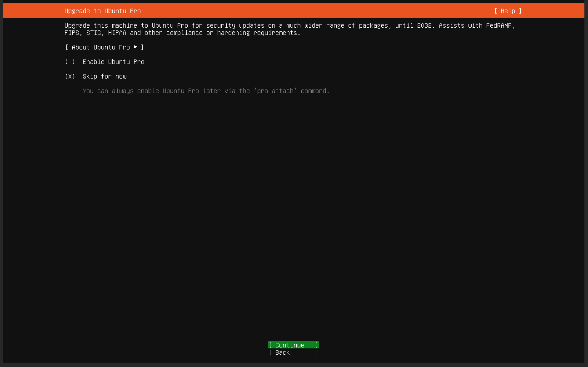Expand the 'About Ubuntu Pro' section

coord(104,47)
